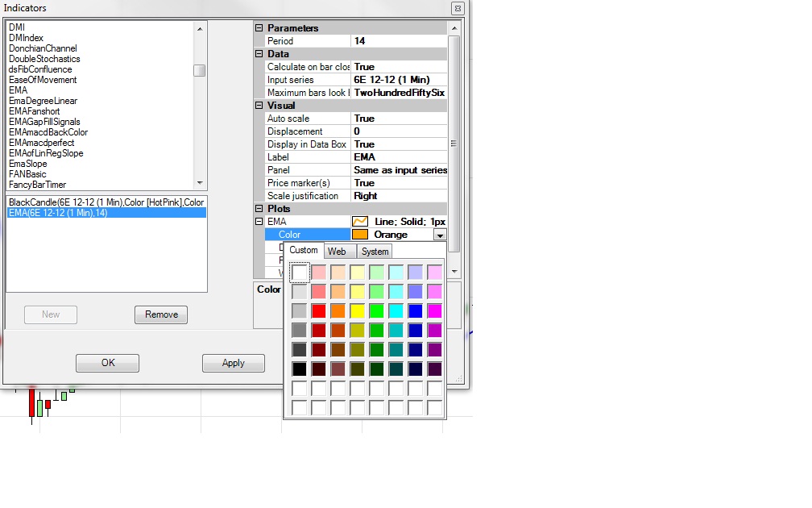Pick the black color swatch
The height and width of the screenshot is (508, 812).
pos(300,369)
